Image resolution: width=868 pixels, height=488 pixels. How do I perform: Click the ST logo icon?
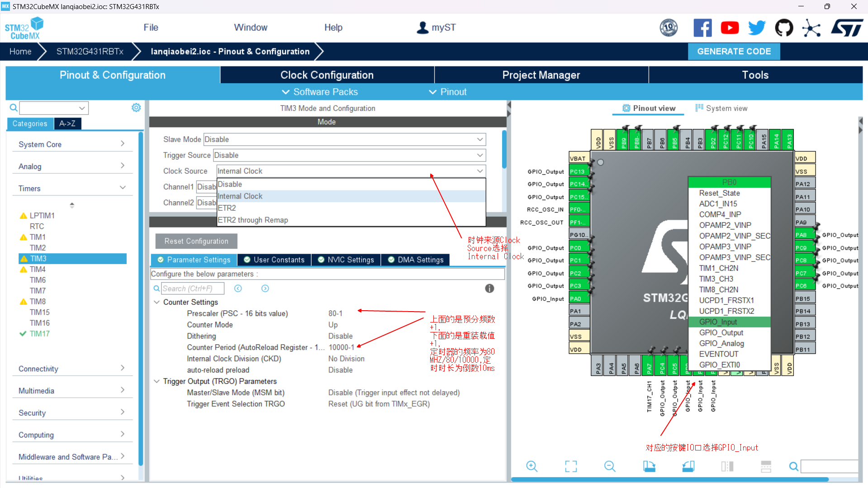[x=847, y=28]
